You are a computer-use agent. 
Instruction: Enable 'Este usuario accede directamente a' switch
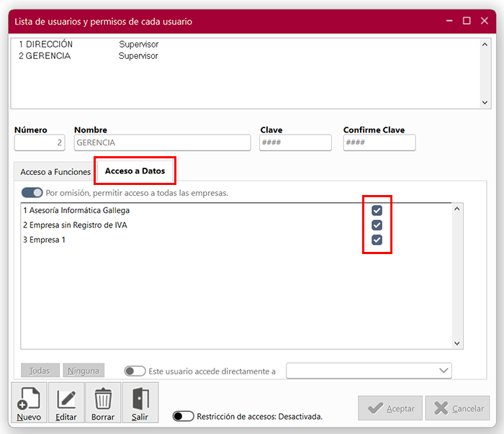tap(135, 371)
